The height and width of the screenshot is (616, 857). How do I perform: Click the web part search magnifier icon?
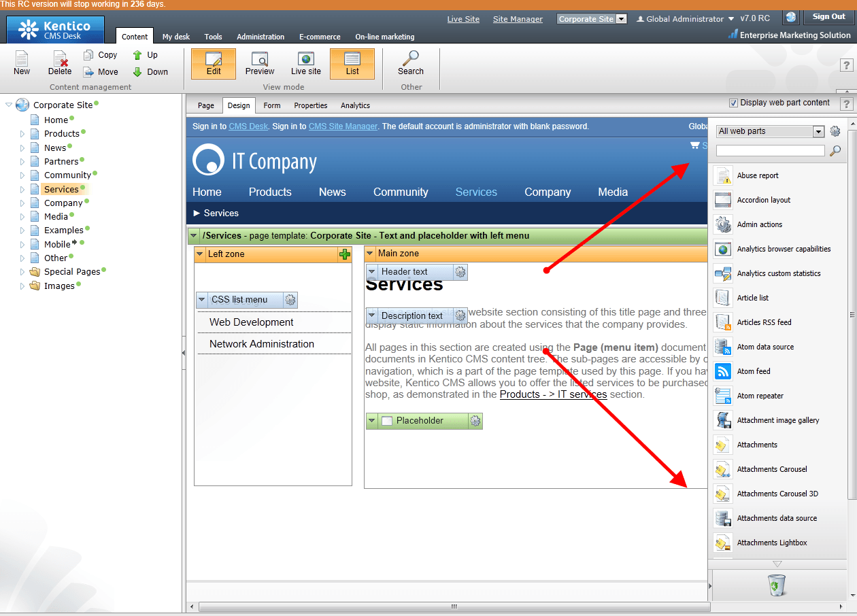pos(835,151)
